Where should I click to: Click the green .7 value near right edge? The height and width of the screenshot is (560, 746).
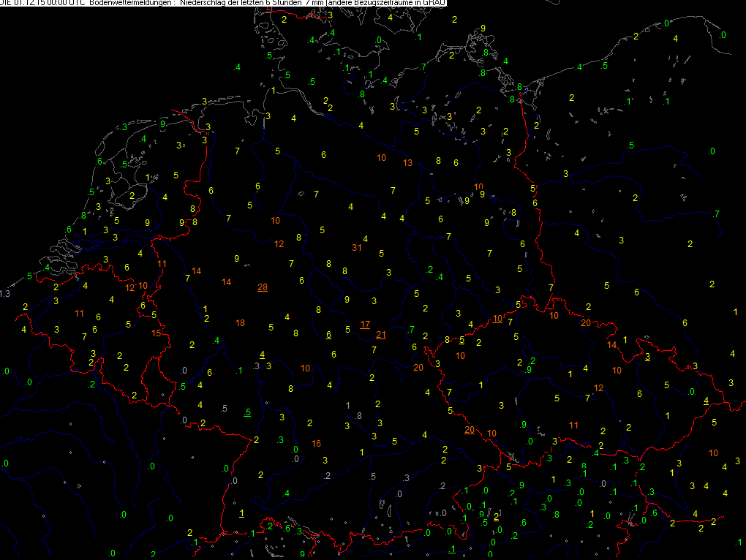(716, 213)
